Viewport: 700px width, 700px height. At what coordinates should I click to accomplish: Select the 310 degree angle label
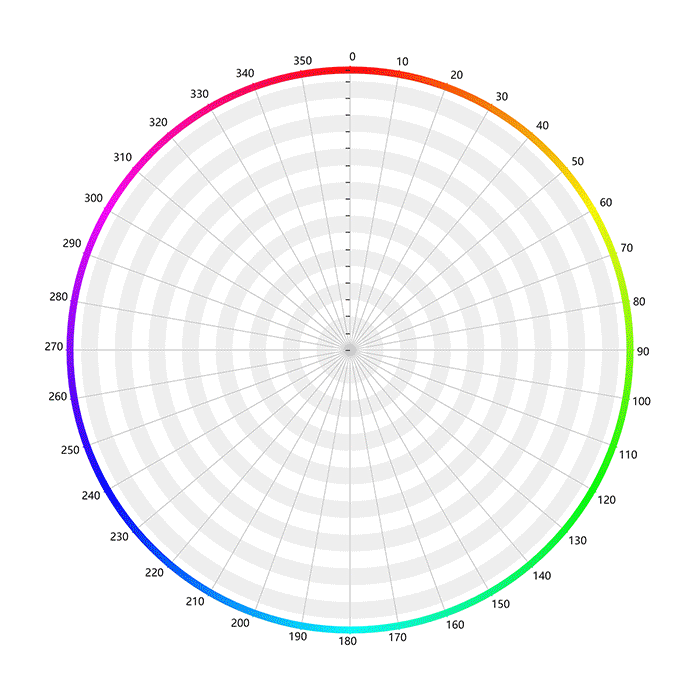click(x=122, y=158)
